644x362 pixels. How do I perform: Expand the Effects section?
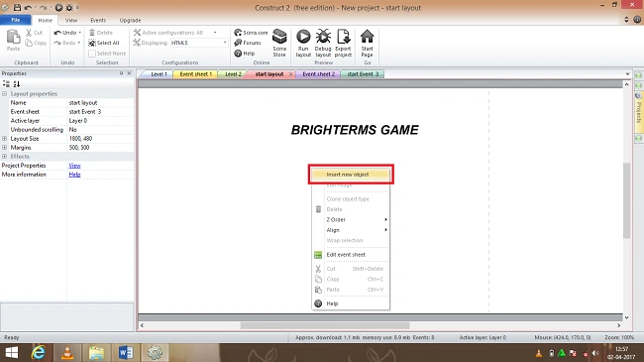click(5, 157)
